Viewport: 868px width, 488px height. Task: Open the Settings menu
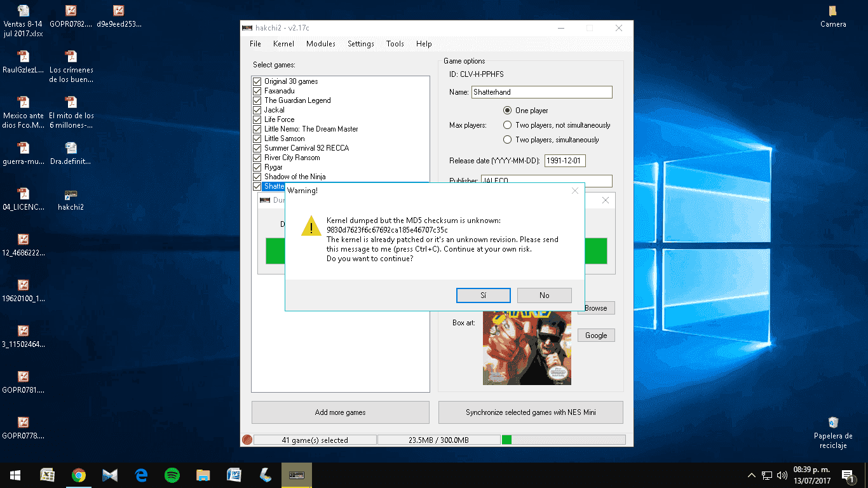pyautogui.click(x=361, y=44)
